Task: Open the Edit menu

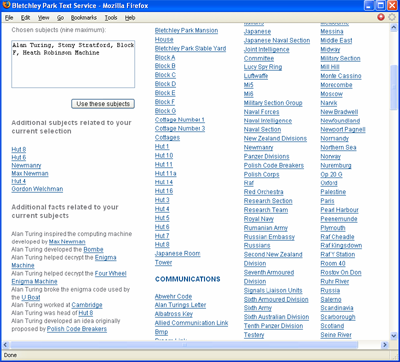Action: pyautogui.click(x=25, y=18)
